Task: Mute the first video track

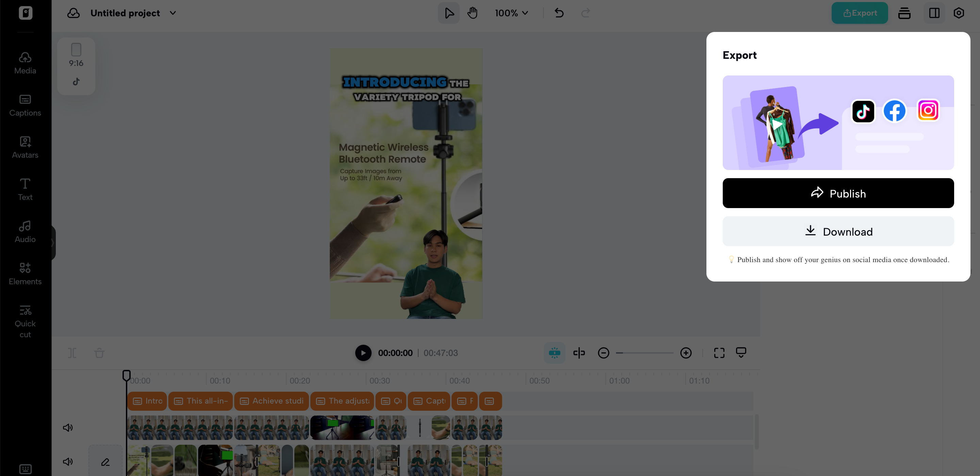Action: pyautogui.click(x=68, y=428)
